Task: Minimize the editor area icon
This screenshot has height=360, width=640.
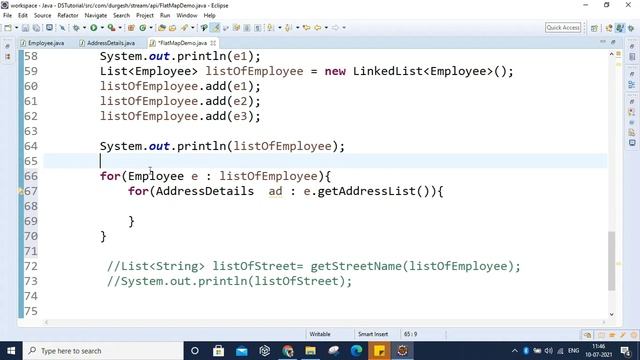Action: click(603, 42)
